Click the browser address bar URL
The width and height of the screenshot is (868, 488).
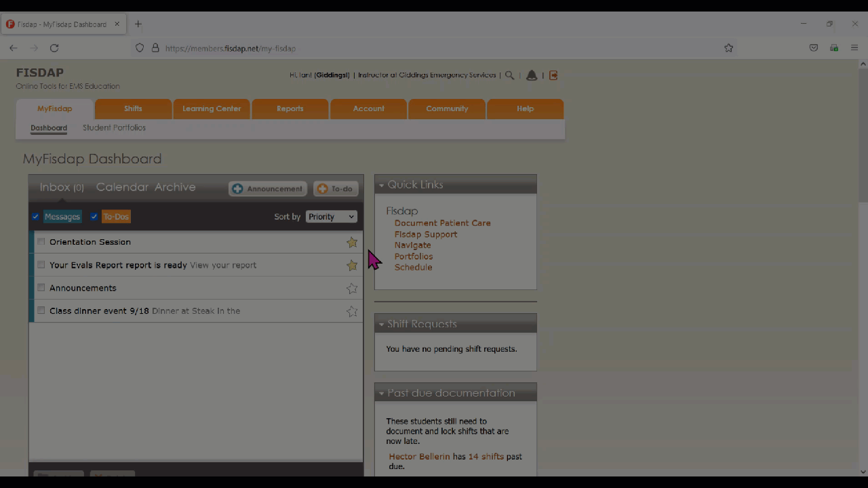coord(231,48)
